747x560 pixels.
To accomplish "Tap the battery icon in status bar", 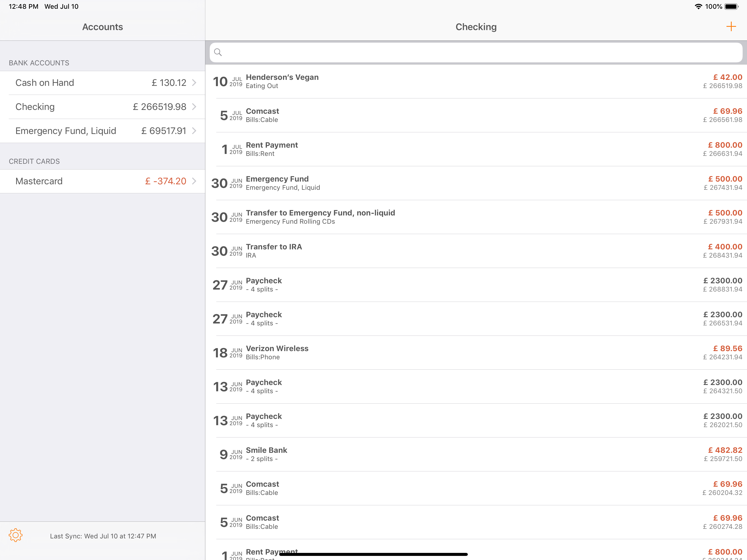I will coord(731,6).
